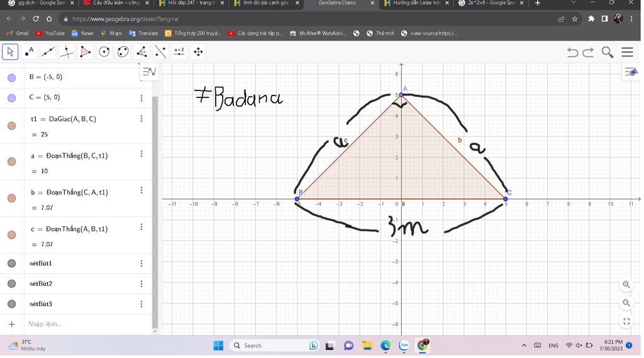The image size is (644, 358).
Task: Select the Angle measurement tool
Action: tap(142, 52)
